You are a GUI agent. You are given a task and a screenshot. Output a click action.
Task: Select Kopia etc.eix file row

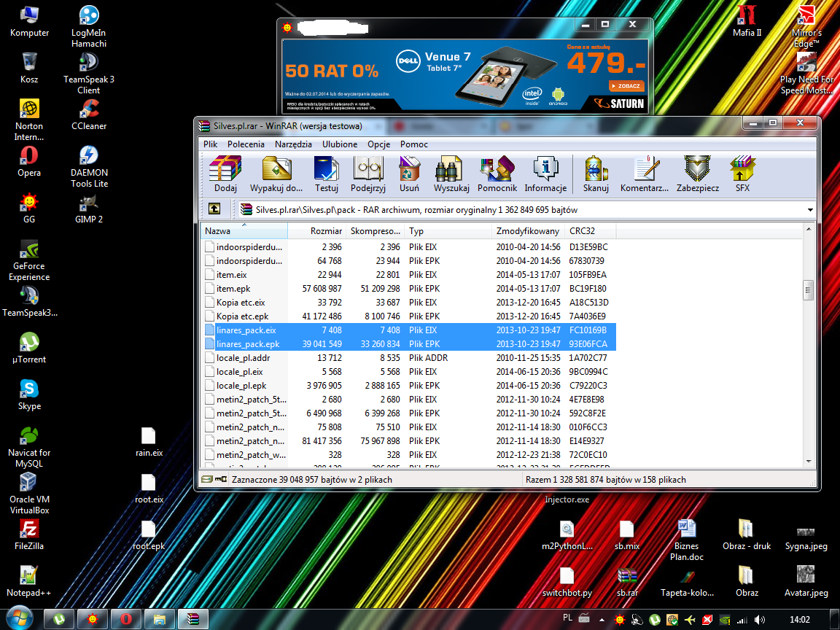[x=408, y=303]
